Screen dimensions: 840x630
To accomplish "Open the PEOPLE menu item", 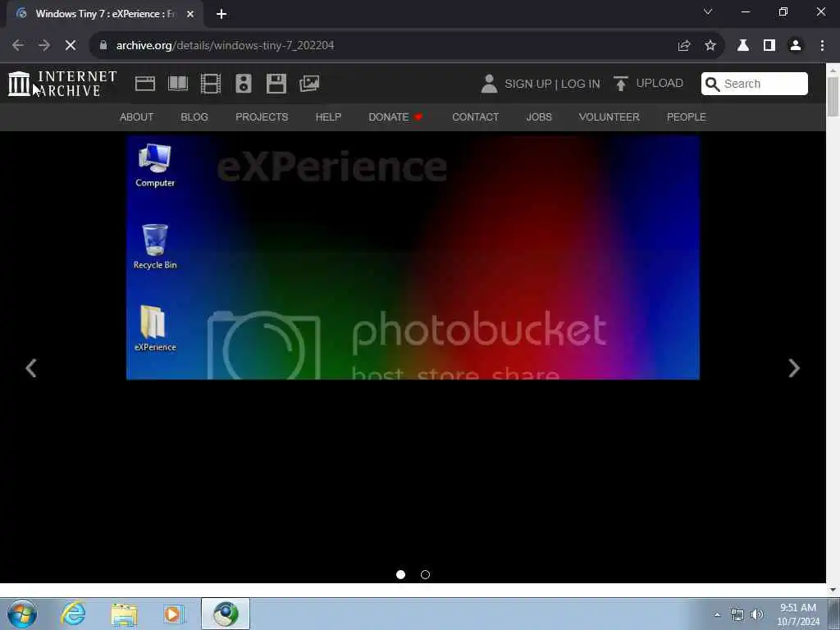I will click(687, 116).
